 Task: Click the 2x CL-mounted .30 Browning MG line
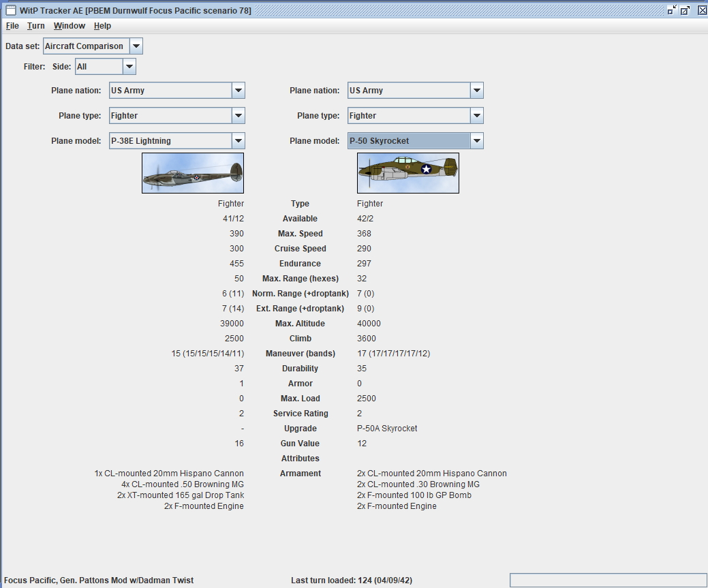tap(418, 484)
